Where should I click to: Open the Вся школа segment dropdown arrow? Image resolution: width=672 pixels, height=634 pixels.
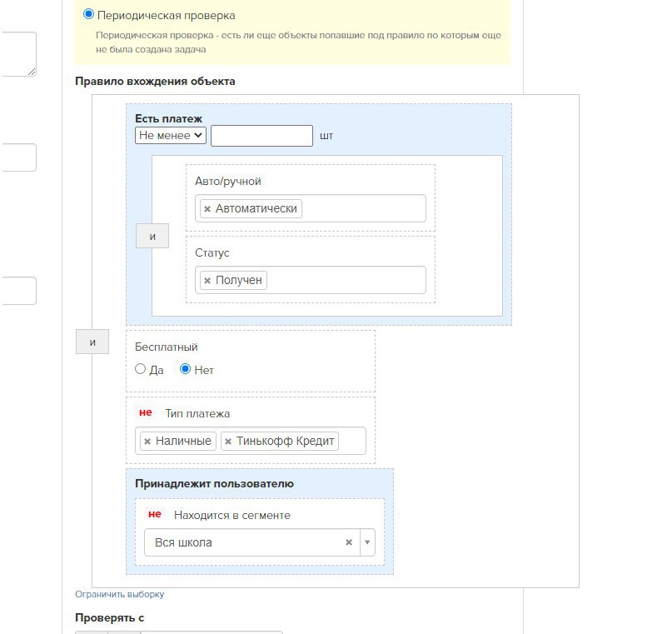pyautogui.click(x=367, y=542)
